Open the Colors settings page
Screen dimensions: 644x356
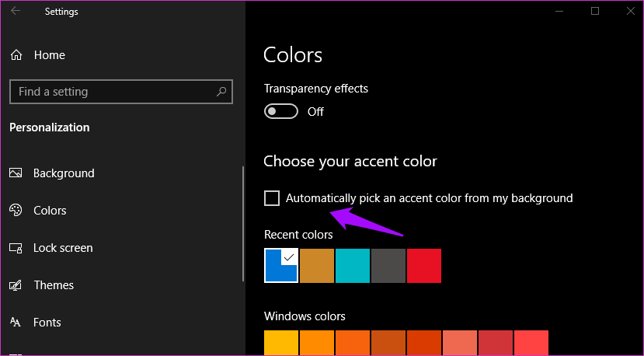[50, 211]
